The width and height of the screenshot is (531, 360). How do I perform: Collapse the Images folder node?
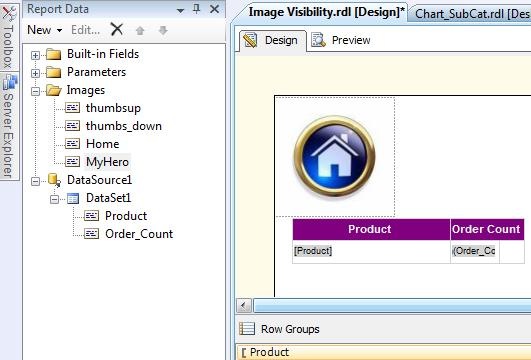pos(35,91)
